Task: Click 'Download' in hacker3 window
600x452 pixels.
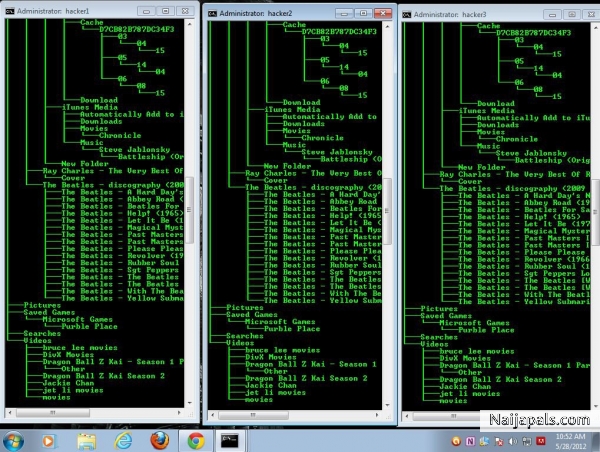Action: [x=496, y=103]
